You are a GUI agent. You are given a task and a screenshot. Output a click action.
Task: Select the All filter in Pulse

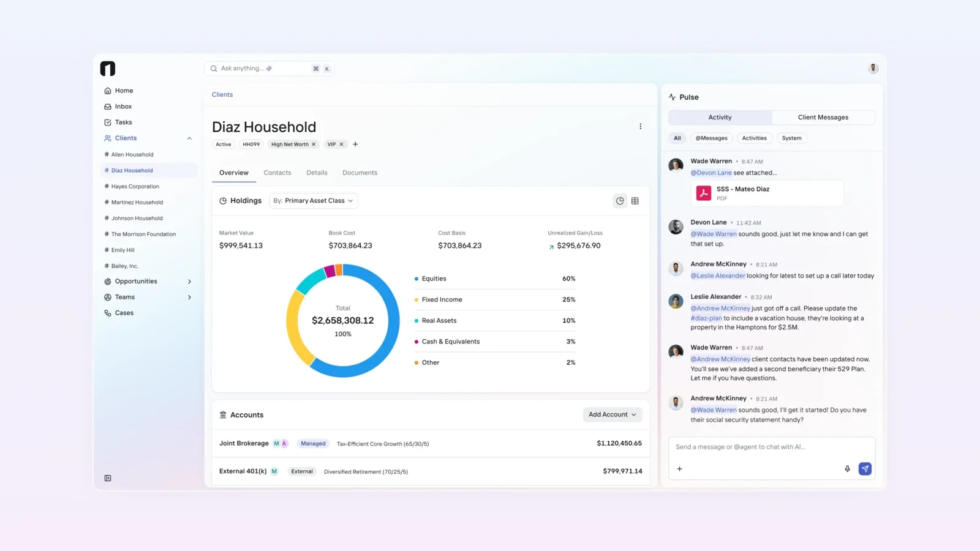pyautogui.click(x=677, y=138)
